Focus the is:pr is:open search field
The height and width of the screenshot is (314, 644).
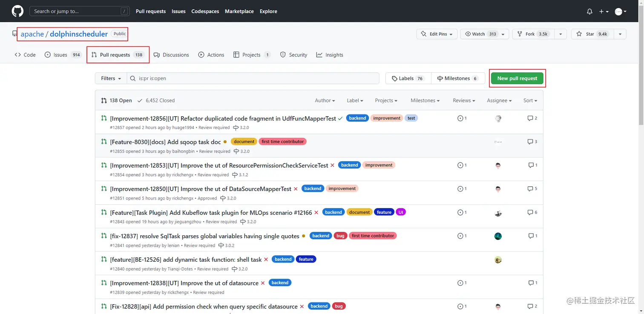(x=256, y=78)
